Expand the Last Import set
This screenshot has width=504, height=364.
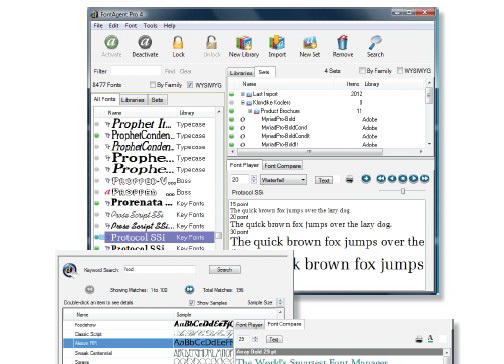[243, 94]
